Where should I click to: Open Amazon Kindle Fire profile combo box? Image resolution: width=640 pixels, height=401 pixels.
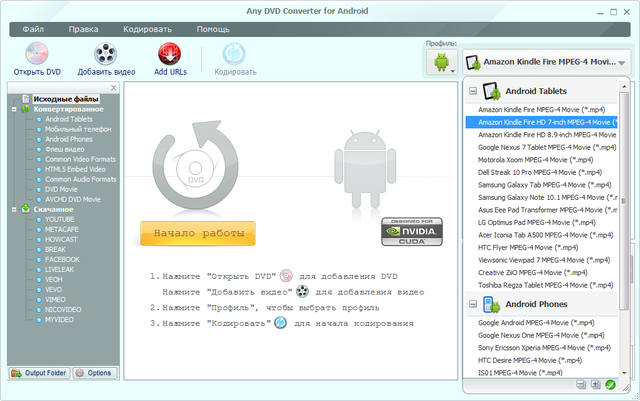546,62
